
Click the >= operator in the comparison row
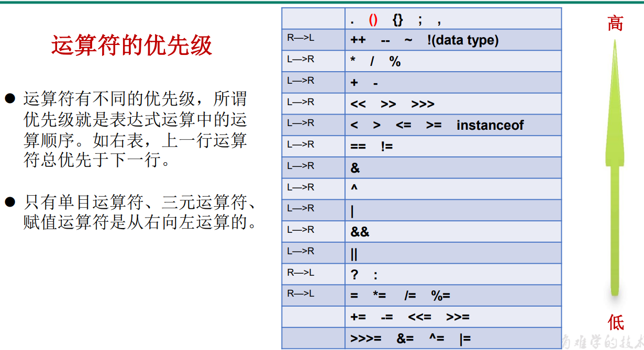434,126
